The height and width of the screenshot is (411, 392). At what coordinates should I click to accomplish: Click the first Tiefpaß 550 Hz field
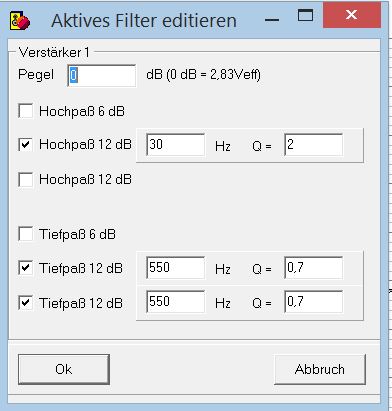click(x=175, y=268)
